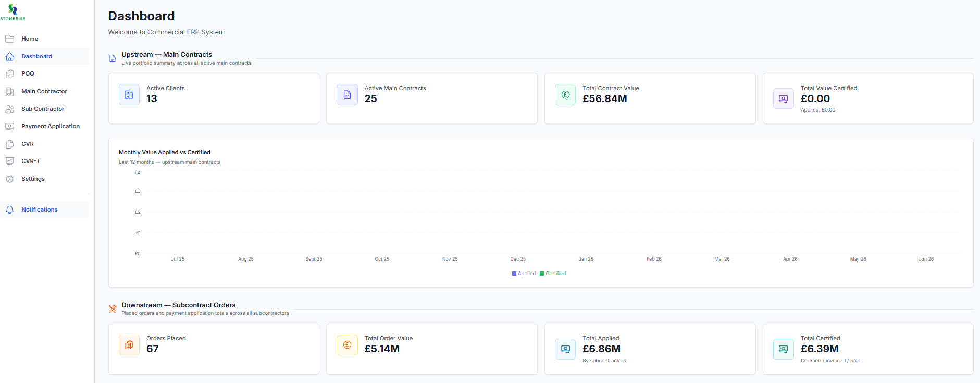The height and width of the screenshot is (383, 980).
Task: Click the CVR documents icon
Action: coord(9,144)
